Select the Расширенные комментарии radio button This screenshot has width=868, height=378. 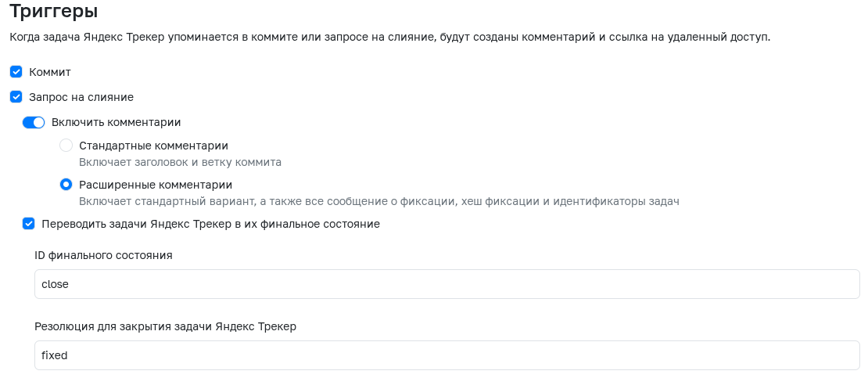[66, 185]
